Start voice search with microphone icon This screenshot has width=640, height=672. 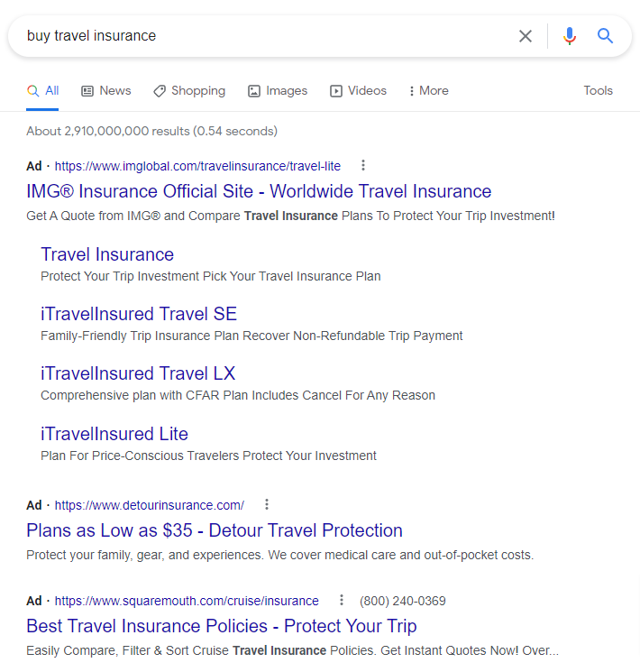(570, 36)
